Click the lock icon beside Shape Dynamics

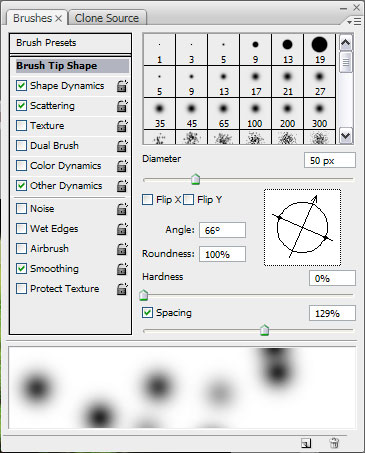(122, 86)
